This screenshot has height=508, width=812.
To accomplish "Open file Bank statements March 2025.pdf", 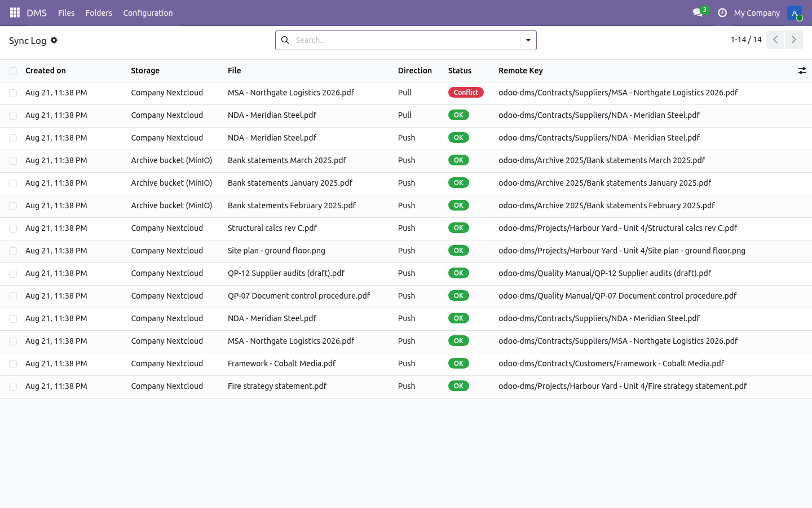I will (287, 160).
